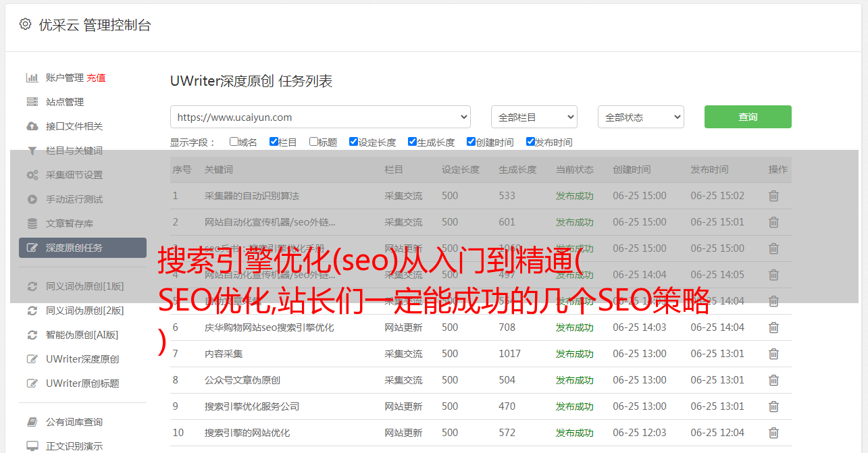Click the cloud upload icon for 接口文件相关

click(32, 126)
